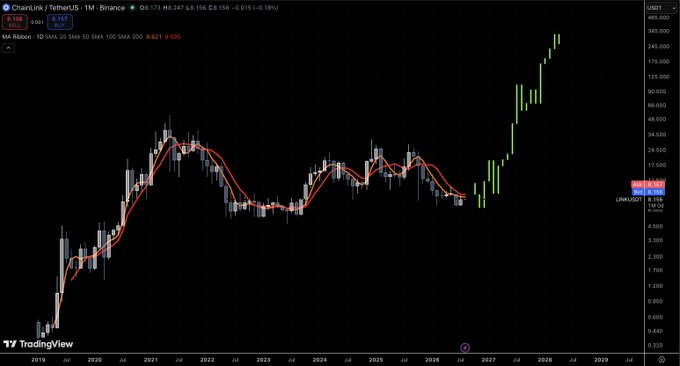
Task: Collapse the indicator legend with chevron
Action: pos(8,48)
